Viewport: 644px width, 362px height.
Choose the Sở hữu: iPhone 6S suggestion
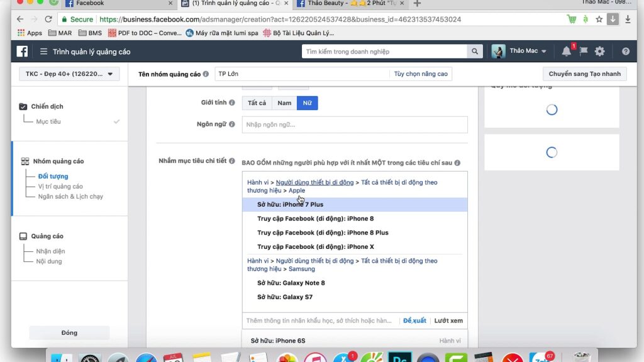pos(355,341)
